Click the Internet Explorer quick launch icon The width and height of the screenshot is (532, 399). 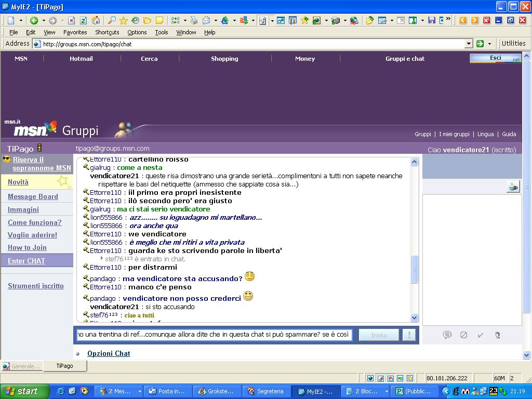click(60, 391)
